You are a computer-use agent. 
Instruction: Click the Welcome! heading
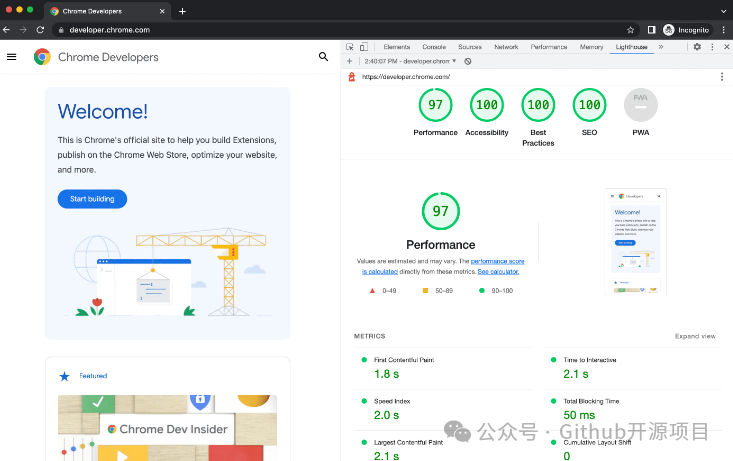pos(103,111)
